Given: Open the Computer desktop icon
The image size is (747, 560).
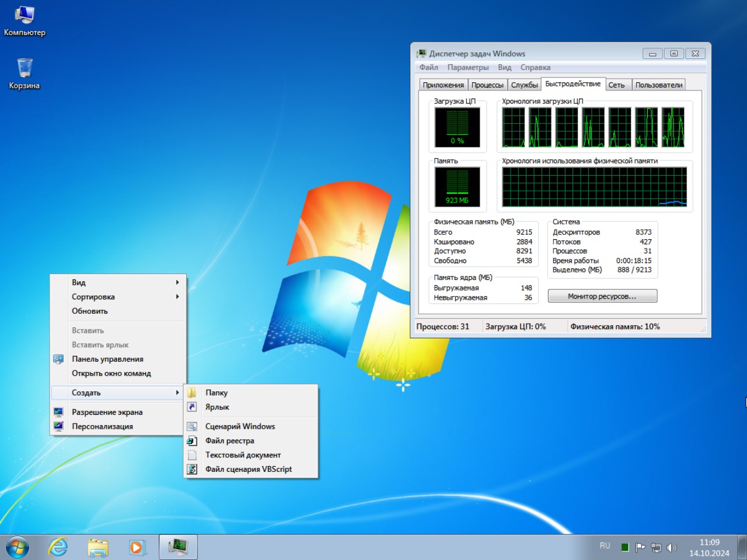Looking at the screenshot, I should 25,20.
